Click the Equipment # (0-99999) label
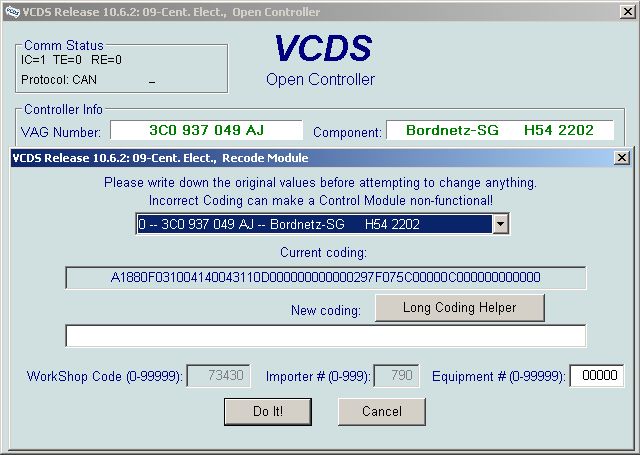 coord(499,376)
